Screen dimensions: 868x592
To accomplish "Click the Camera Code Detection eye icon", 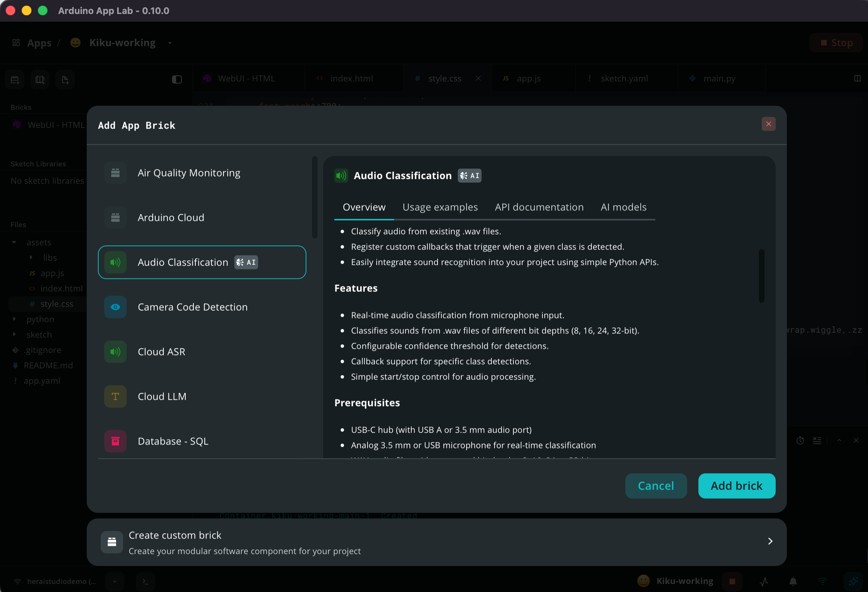I will 115,307.
